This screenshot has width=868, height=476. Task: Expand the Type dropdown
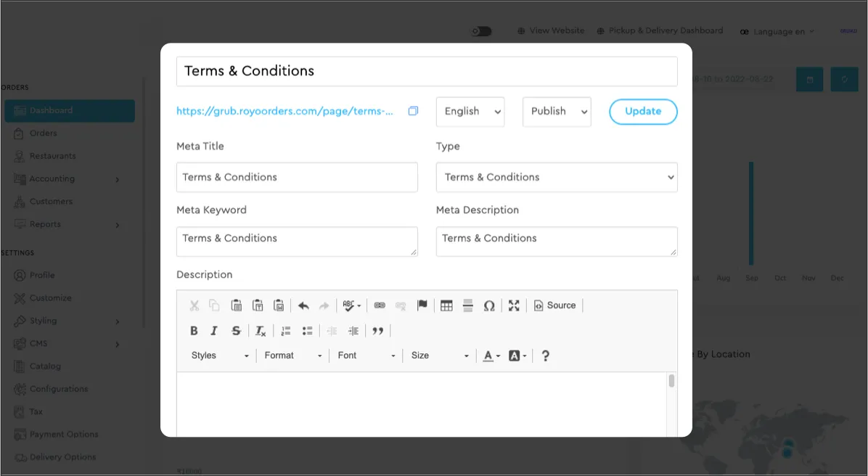coord(556,177)
